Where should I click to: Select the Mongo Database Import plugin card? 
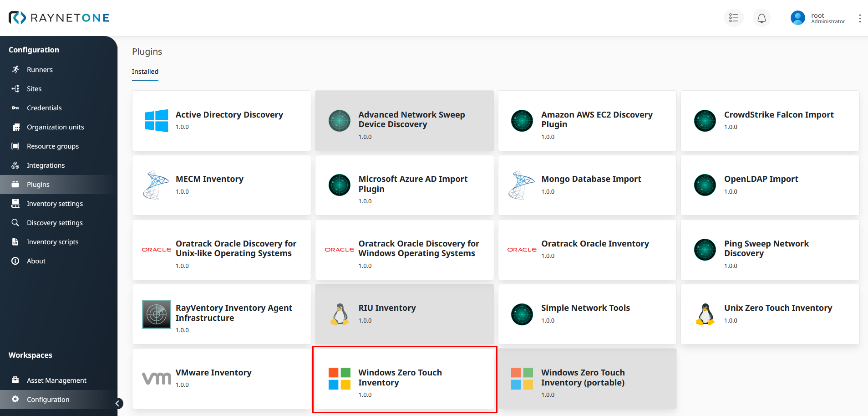(587, 185)
